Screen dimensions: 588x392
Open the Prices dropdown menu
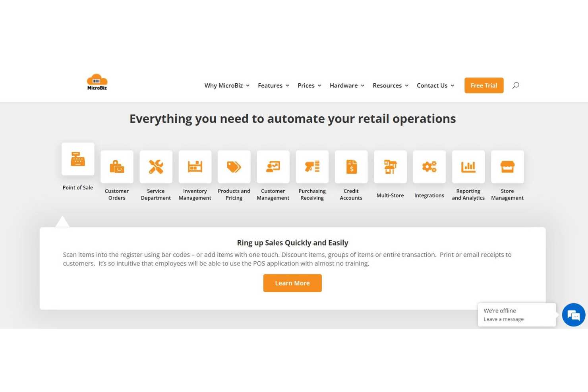(309, 85)
